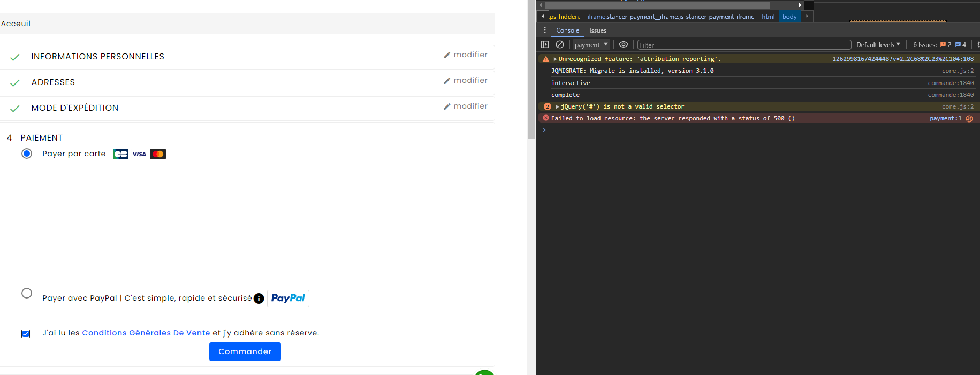Click the page's vertical scrollbar thumb
The height and width of the screenshot is (375, 980).
tap(531, 70)
